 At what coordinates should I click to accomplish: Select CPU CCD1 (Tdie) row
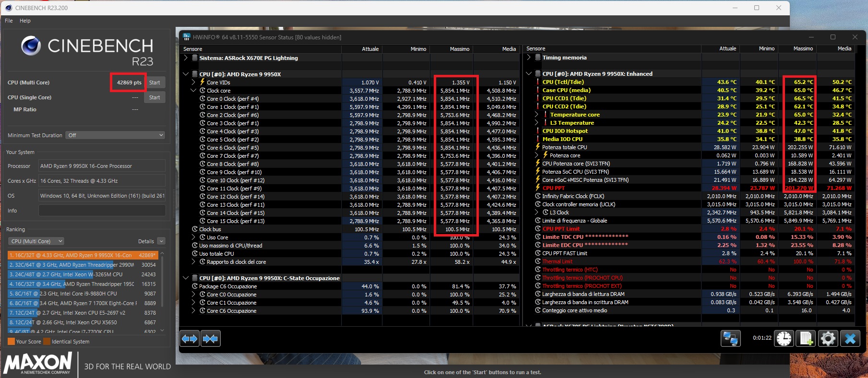[x=690, y=98]
